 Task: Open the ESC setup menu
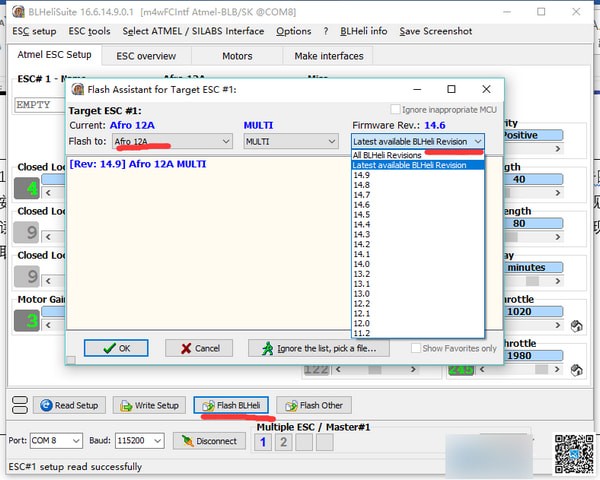[x=34, y=31]
